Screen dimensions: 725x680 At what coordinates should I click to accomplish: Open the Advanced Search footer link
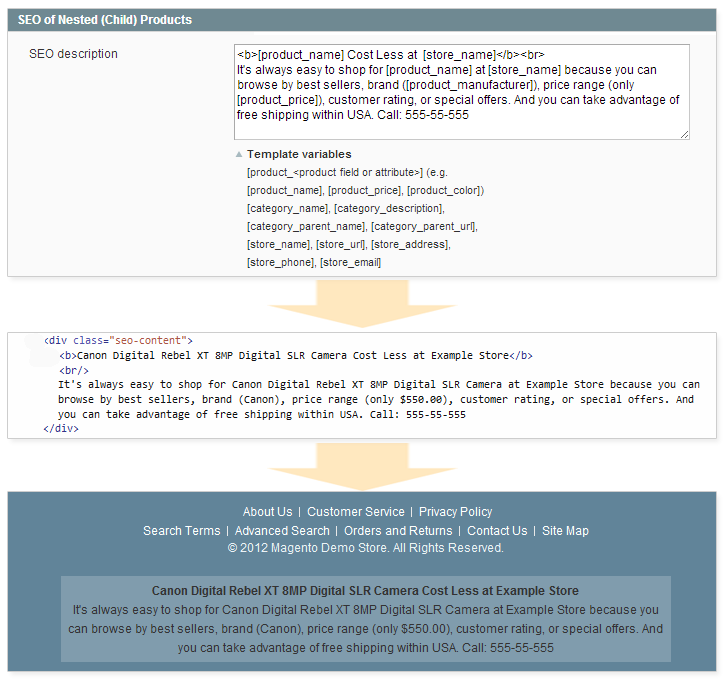(282, 531)
